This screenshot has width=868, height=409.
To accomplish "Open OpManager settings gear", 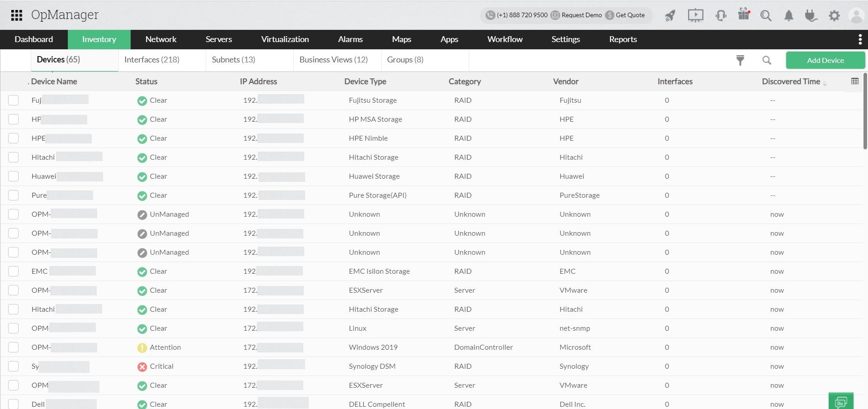I will (x=835, y=15).
